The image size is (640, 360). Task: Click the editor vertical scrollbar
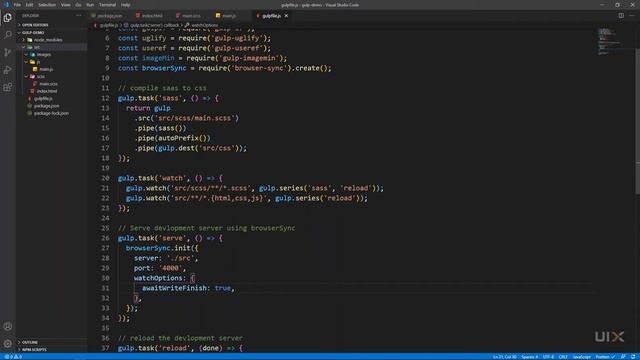point(638,122)
